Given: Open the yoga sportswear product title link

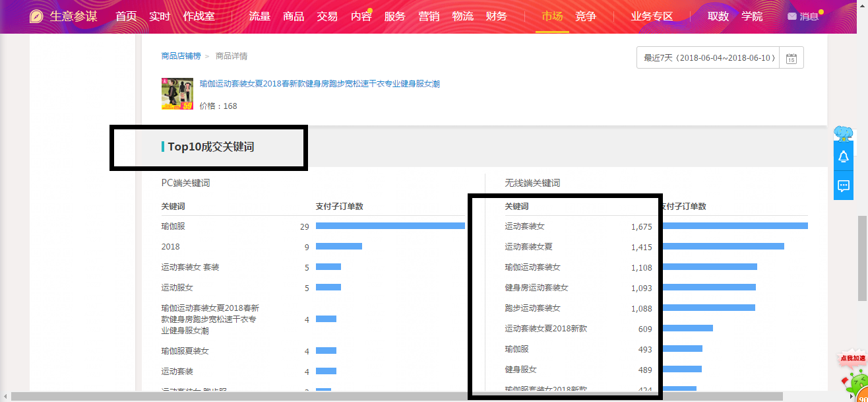Looking at the screenshot, I should click(x=319, y=84).
